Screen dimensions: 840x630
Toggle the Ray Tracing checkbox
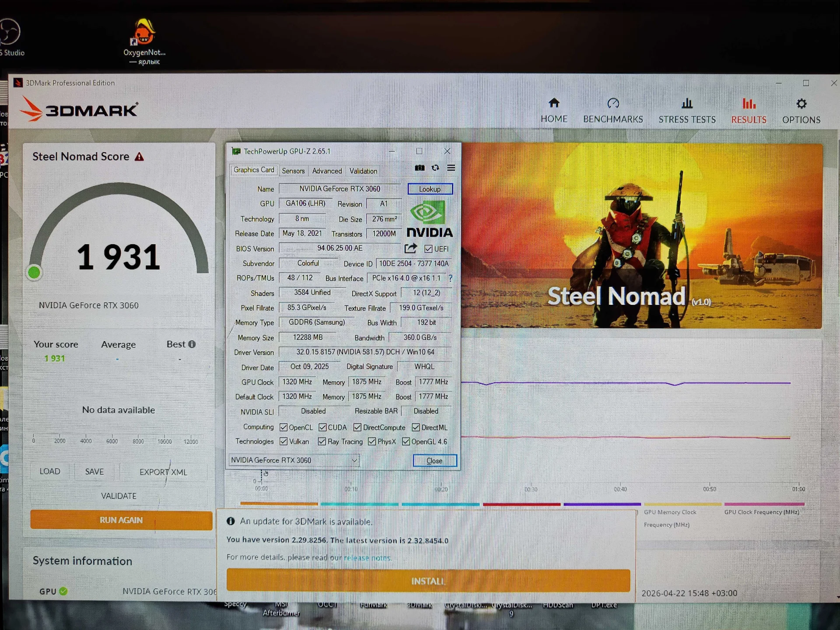coord(322,441)
